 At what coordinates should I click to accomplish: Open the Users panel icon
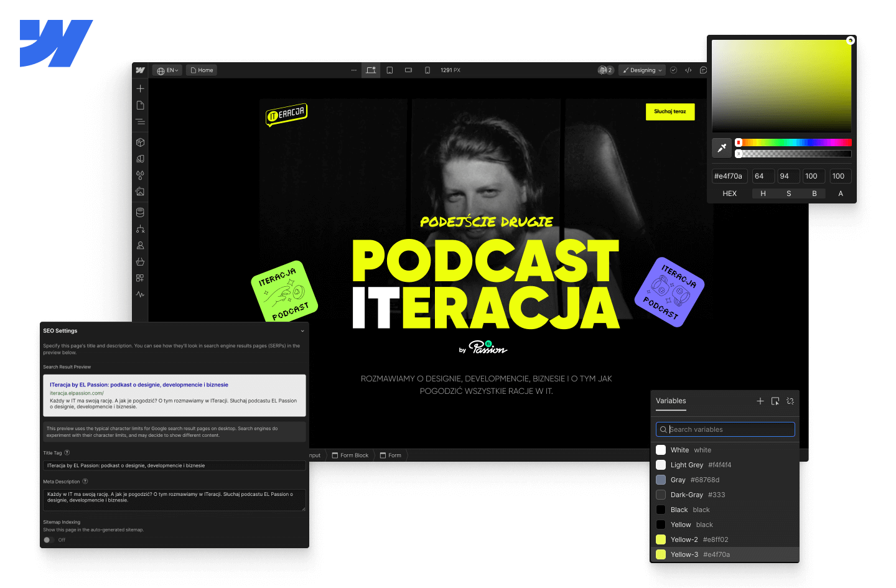140,245
